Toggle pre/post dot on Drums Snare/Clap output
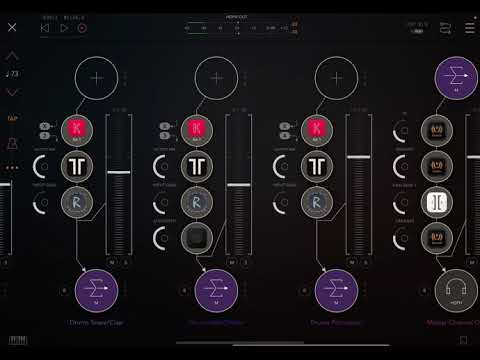Screen dimensions: 480x360 [x=64, y=291]
